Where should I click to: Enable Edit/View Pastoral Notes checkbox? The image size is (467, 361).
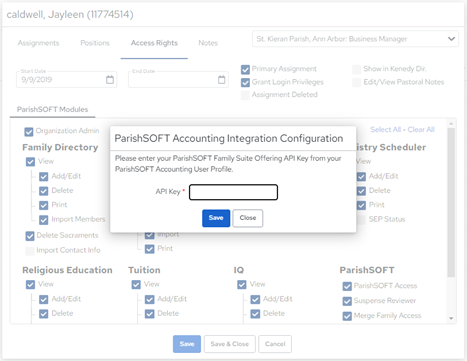coord(357,82)
